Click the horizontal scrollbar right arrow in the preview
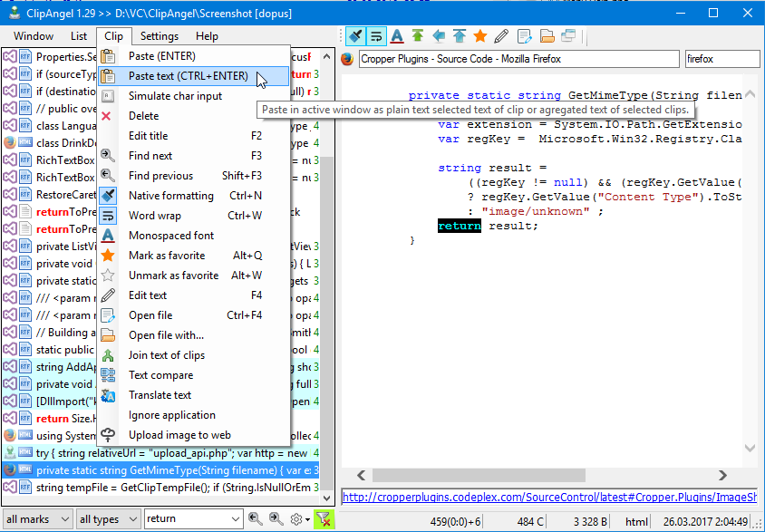Viewport: 765px width, 532px height. coord(722,475)
